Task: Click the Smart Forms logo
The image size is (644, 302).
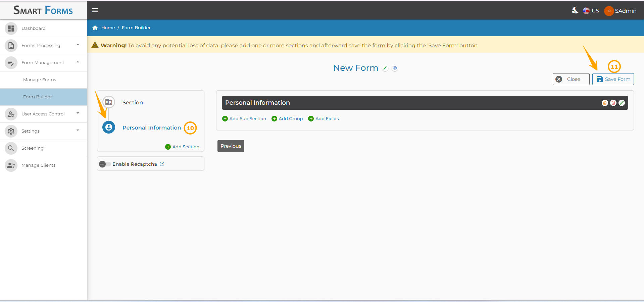Action: coord(43,10)
